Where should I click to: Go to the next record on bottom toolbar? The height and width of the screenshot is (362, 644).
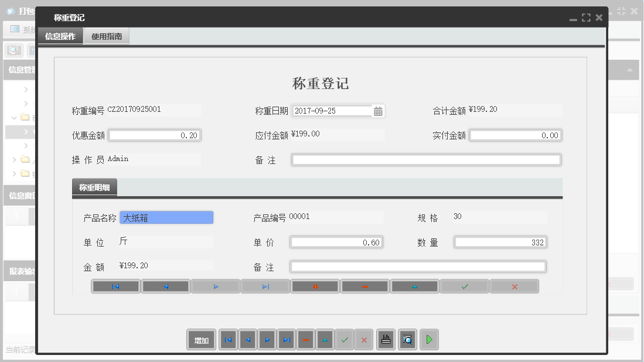pyautogui.click(x=267, y=340)
